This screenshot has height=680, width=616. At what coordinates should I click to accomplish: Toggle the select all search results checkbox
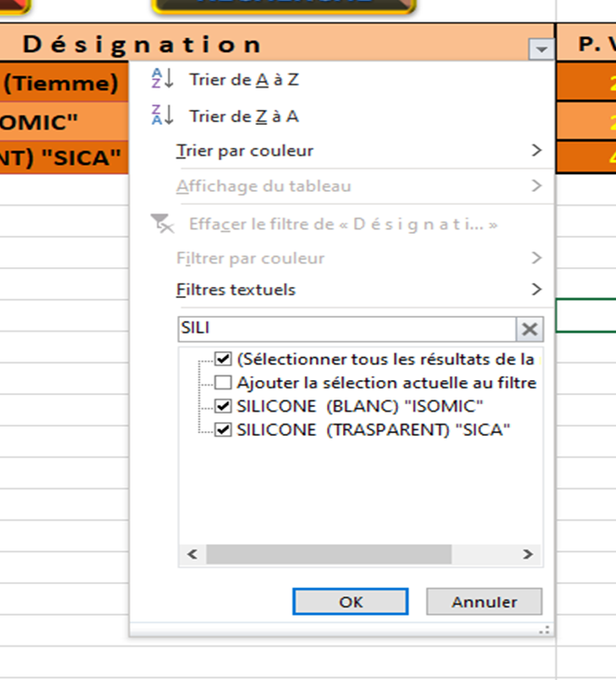(223, 359)
